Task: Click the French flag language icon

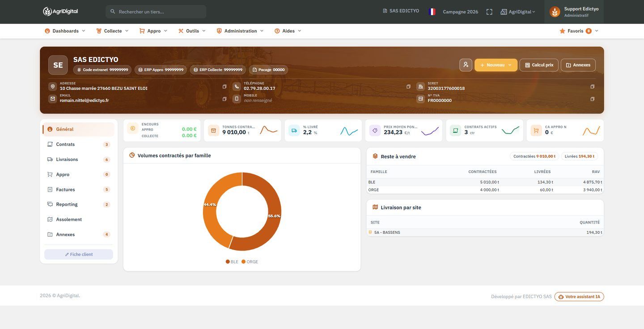Action: (432, 12)
